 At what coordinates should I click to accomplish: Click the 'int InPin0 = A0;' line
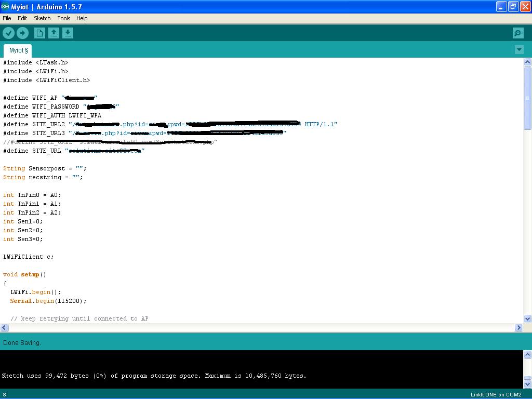[32, 195]
